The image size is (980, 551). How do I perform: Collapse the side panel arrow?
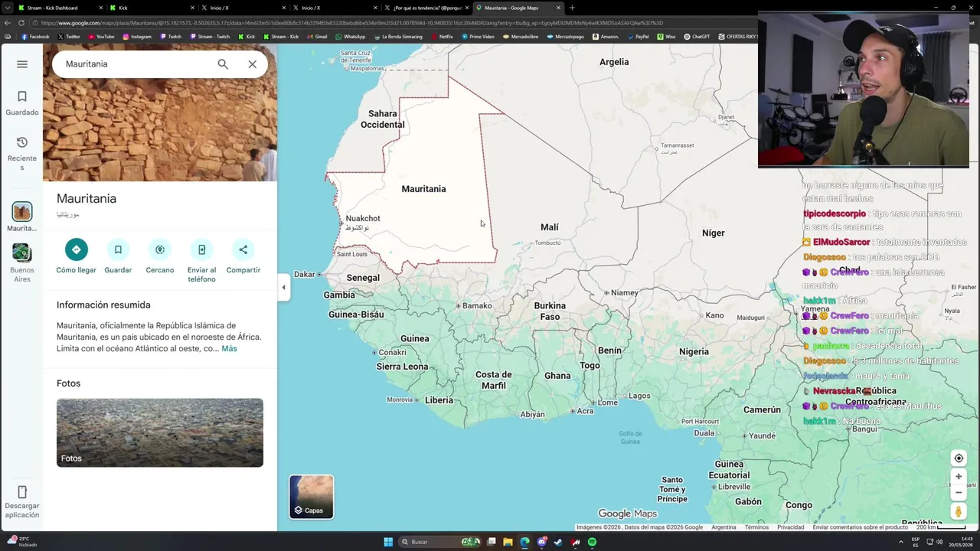pyautogui.click(x=283, y=288)
